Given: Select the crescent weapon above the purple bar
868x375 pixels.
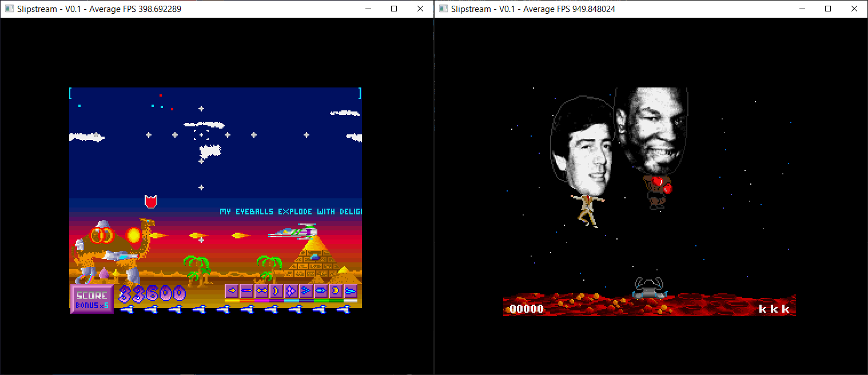Looking at the screenshot, I should tap(276, 291).
